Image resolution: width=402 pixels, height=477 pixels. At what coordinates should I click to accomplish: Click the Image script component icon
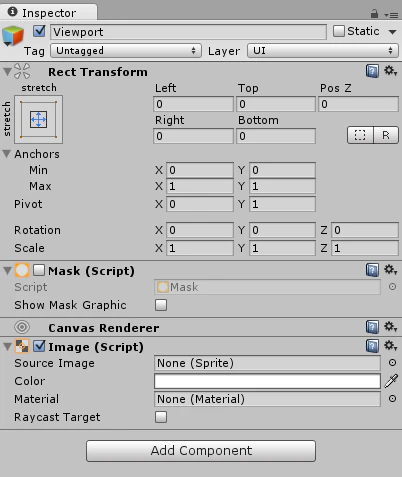coord(22,346)
